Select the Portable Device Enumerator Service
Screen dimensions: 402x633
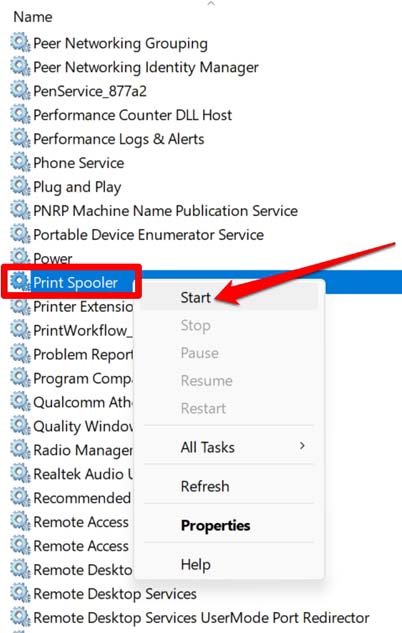(149, 235)
